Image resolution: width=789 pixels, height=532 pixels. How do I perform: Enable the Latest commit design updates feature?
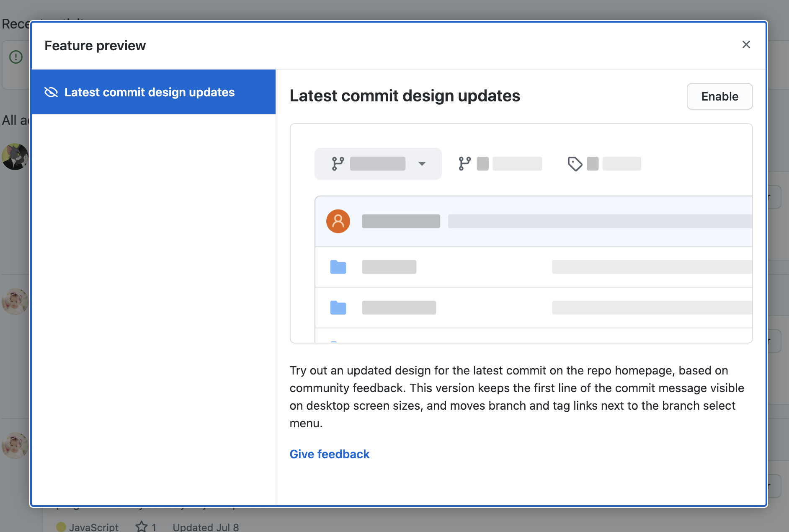tap(719, 96)
